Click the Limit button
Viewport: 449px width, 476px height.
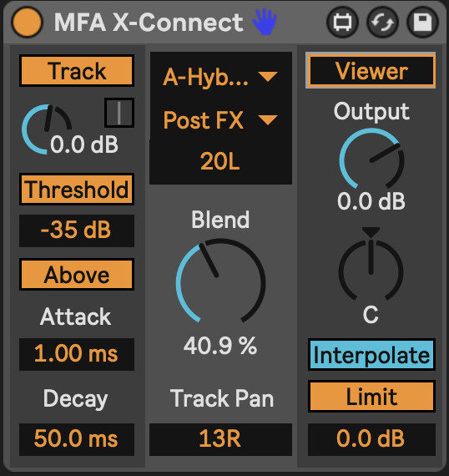point(371,396)
